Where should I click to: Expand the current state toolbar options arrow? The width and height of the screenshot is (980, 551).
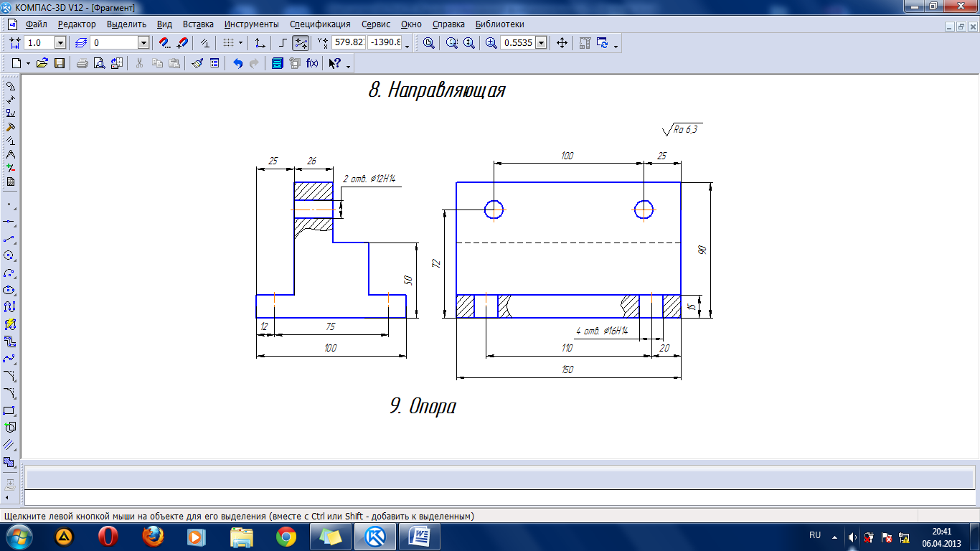407,45
